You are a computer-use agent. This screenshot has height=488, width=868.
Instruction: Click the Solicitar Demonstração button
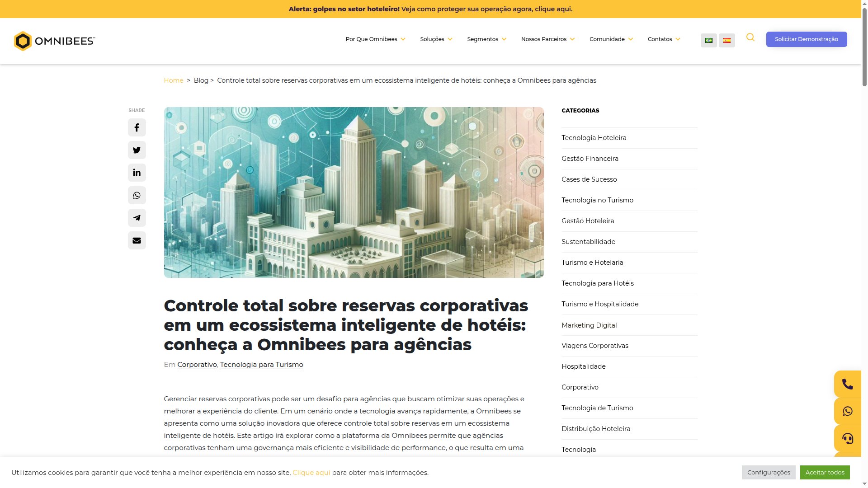click(807, 39)
